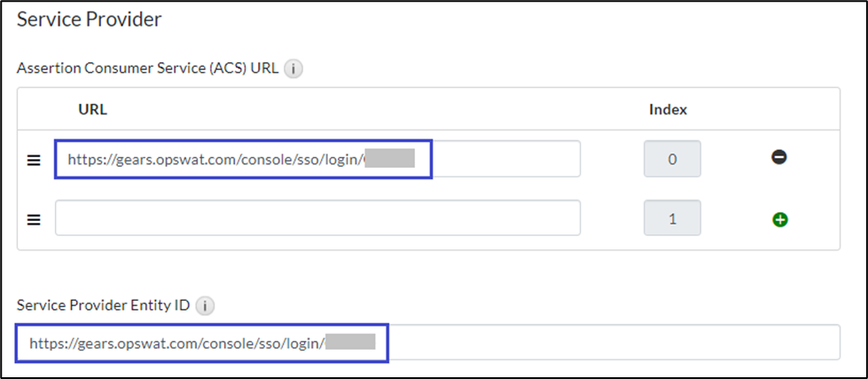Viewport: 868px width, 379px height.
Task: Remove the ACS URL row with the minus icon
Action: point(779,157)
